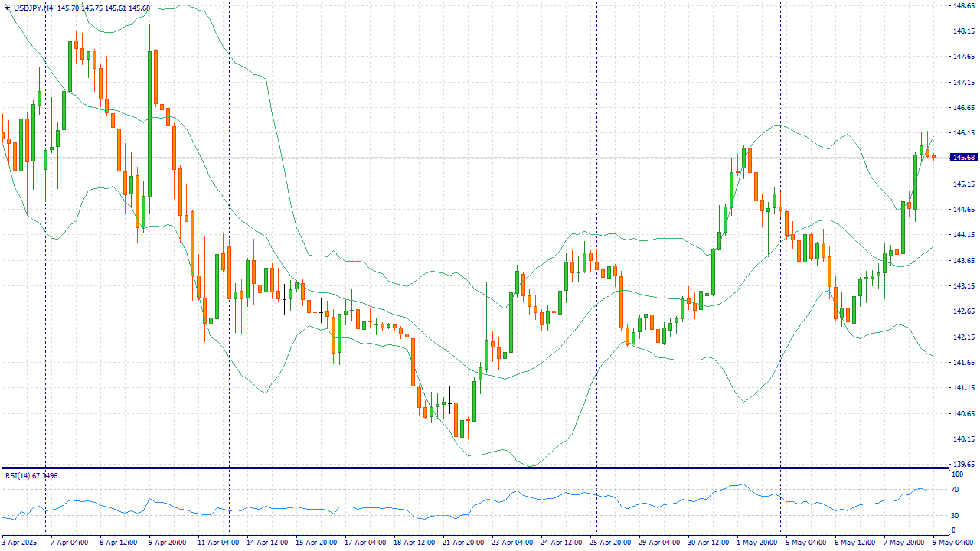Select the 3 Apr 2025 date label

point(19,543)
